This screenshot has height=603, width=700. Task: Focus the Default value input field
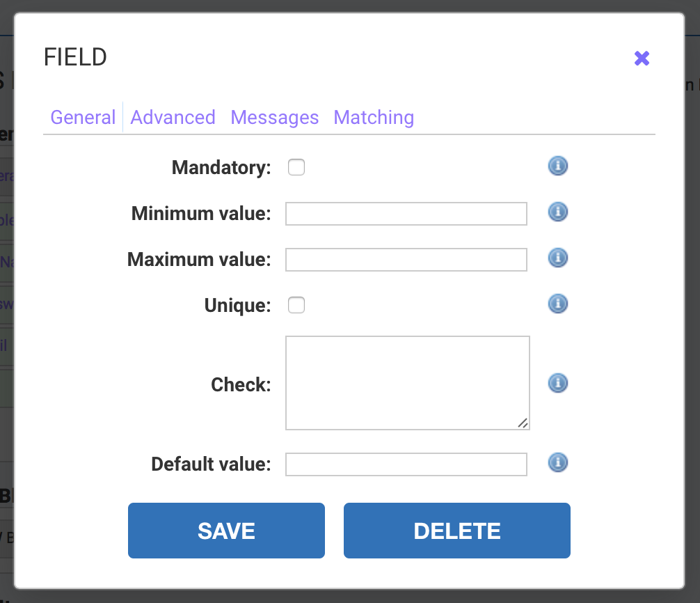(406, 464)
